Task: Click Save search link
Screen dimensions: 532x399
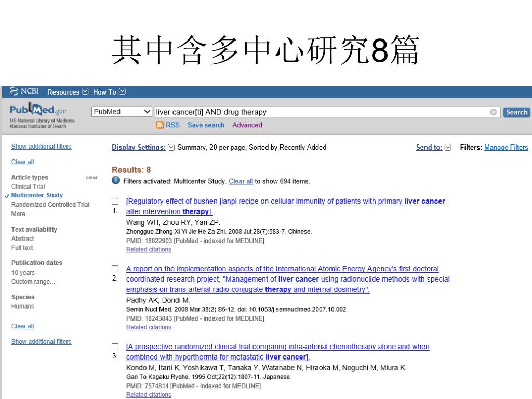Action: point(206,125)
